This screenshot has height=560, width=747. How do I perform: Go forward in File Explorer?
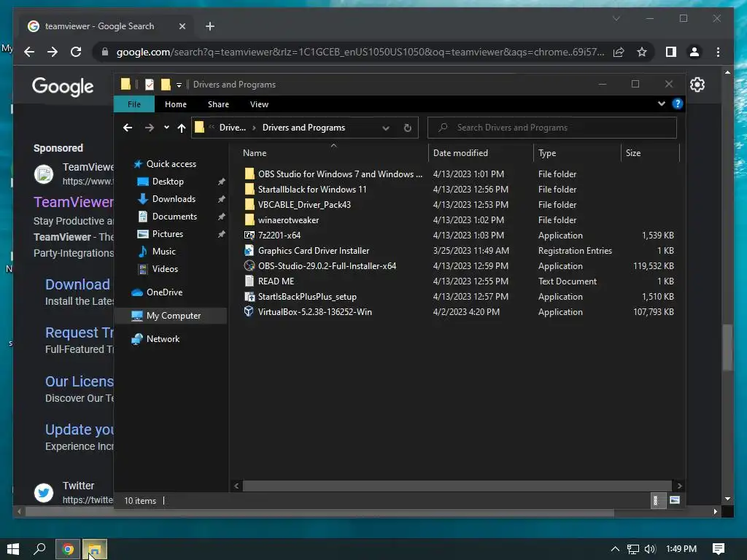pyautogui.click(x=149, y=128)
